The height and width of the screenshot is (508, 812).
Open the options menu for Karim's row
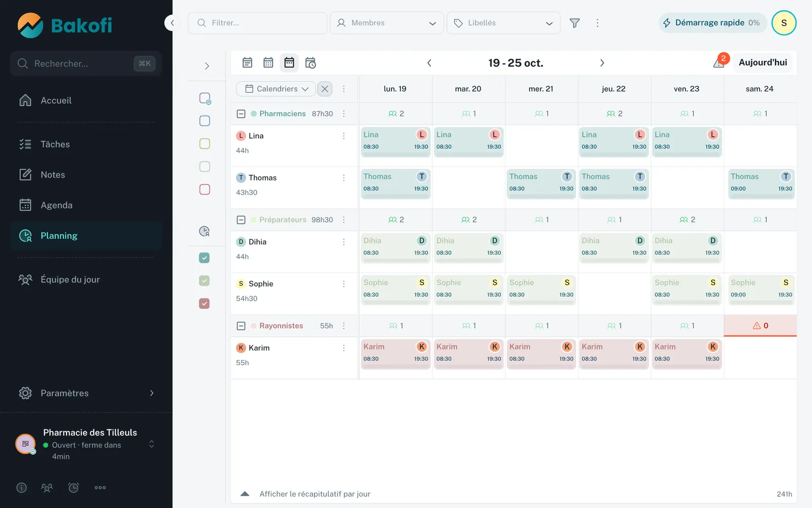pos(344,348)
